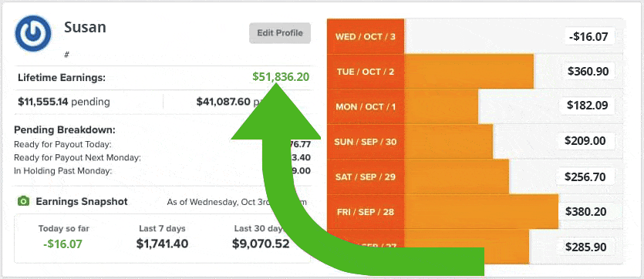Select the TUE / OCT / 2 date label

[366, 72]
